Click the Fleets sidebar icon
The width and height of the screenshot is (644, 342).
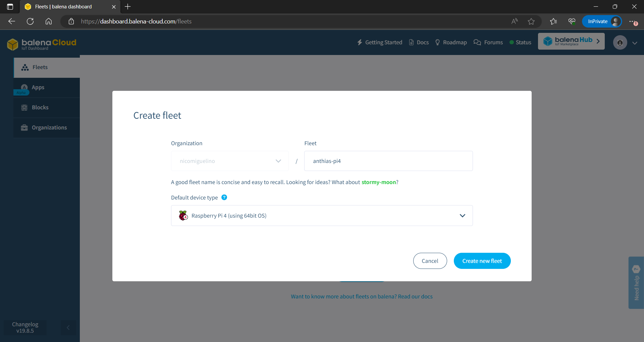point(25,67)
